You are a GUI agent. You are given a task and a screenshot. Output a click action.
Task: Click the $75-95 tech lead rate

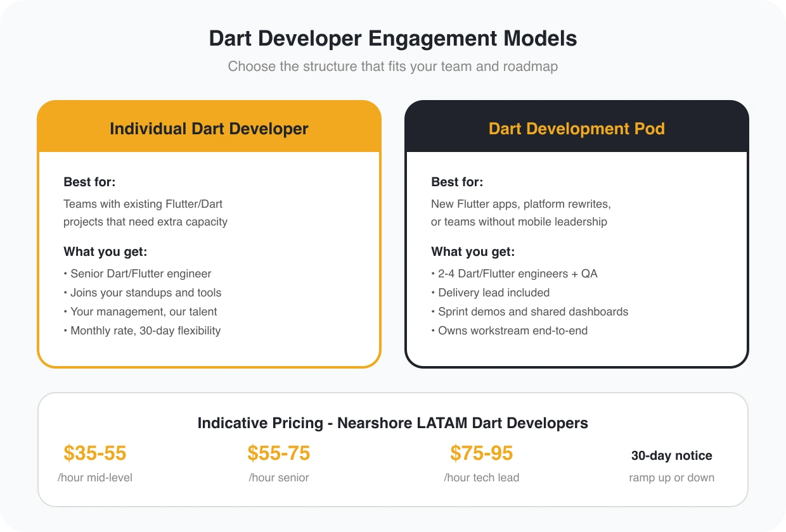[481, 453]
